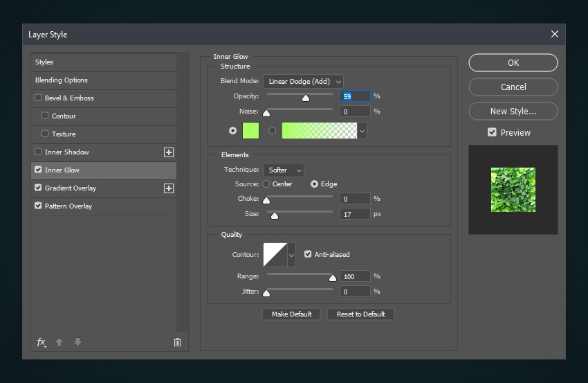Click the move effect up arrow
588x383 pixels.
pos(59,342)
